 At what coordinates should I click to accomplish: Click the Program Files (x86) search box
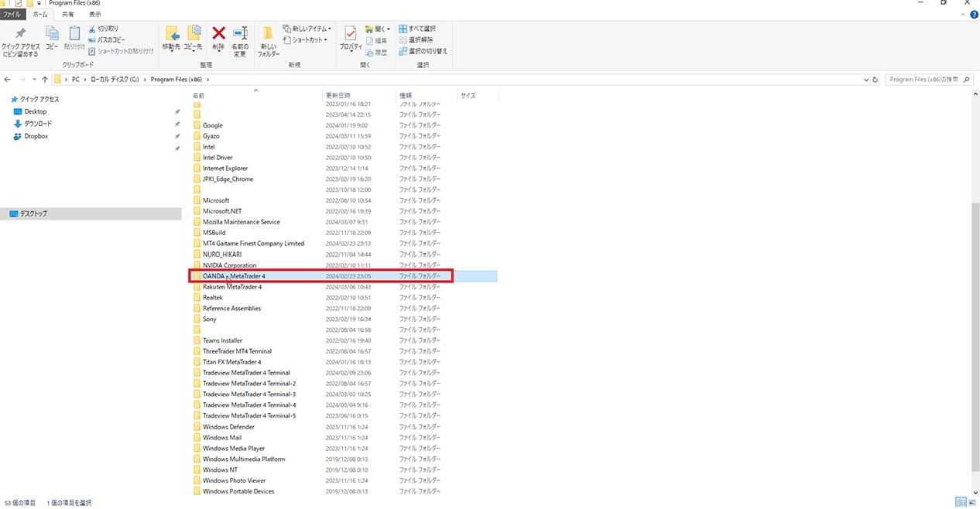929,80
